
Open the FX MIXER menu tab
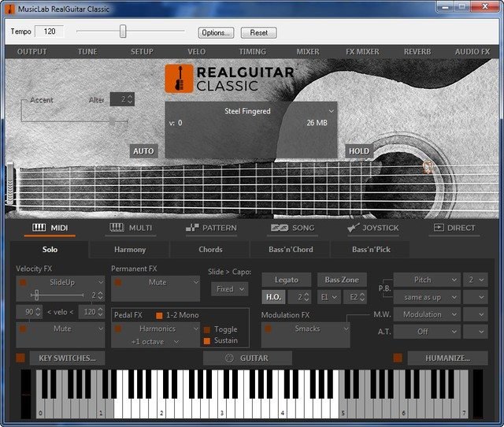[362, 52]
